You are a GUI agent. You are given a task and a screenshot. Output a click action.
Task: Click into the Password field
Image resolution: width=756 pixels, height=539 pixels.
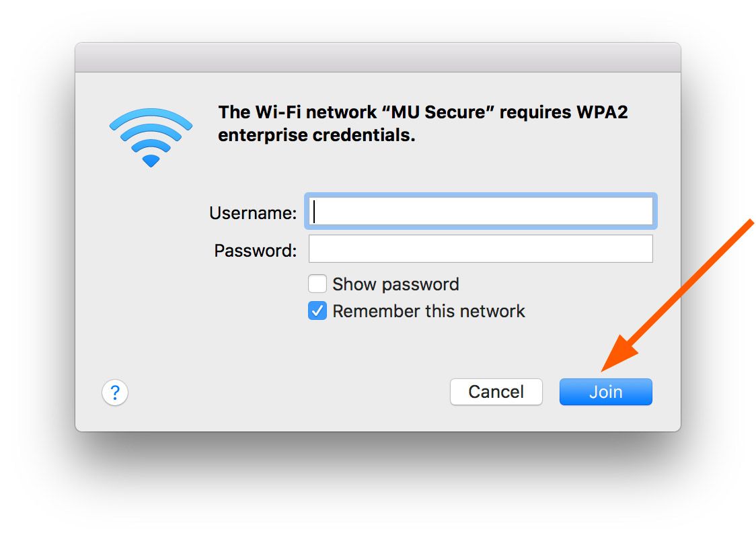pos(480,249)
